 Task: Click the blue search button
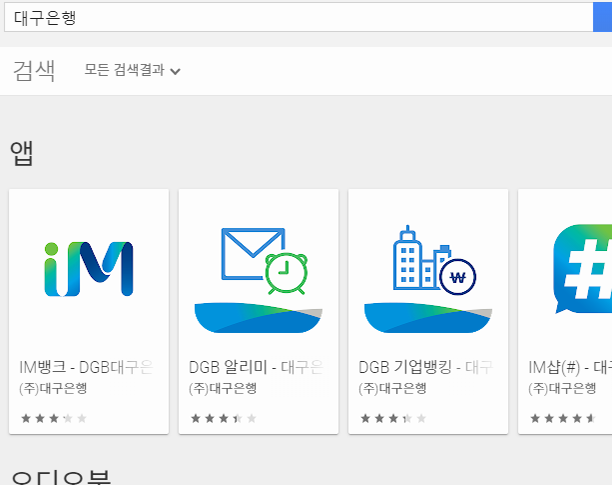pos(603,17)
